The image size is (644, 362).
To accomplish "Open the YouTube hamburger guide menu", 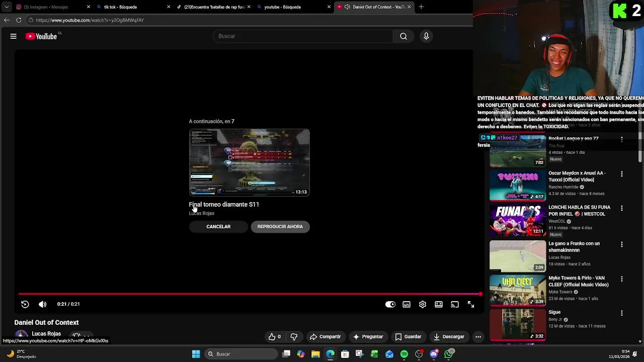I will tap(14, 36).
